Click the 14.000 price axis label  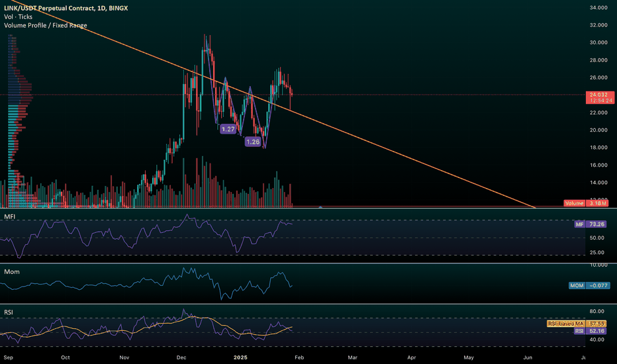[598, 183]
